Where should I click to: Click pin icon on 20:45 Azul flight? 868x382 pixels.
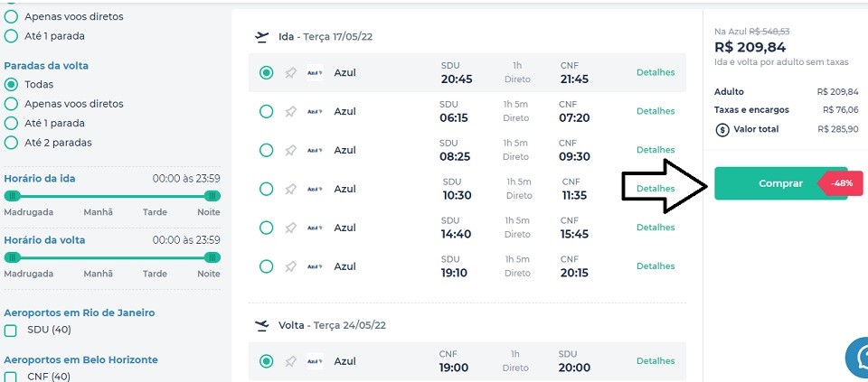pos(290,73)
